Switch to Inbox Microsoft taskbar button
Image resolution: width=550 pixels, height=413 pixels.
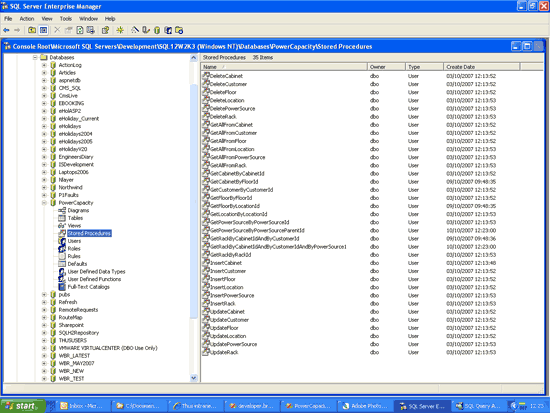coord(83,406)
